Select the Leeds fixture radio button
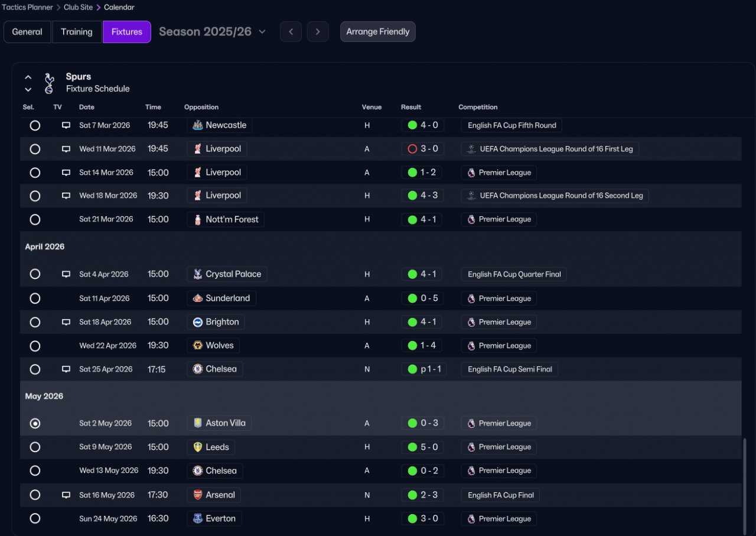 tap(35, 447)
